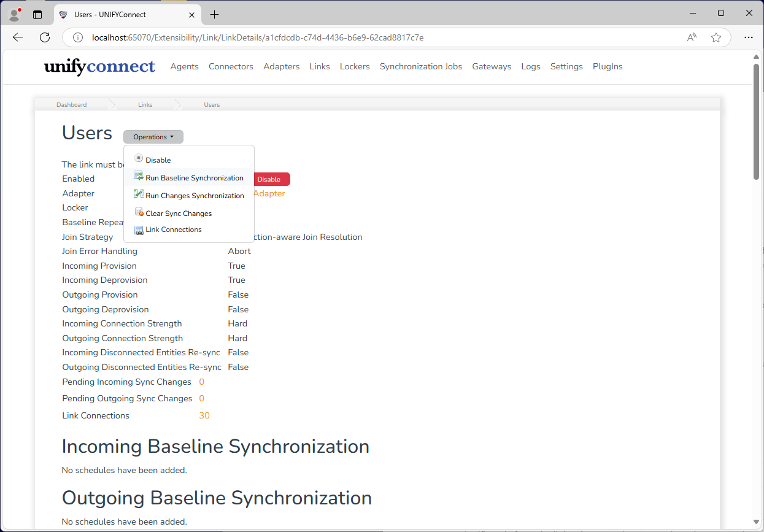Open the Logs navigation item
Image resolution: width=764 pixels, height=532 pixels.
pyautogui.click(x=531, y=66)
